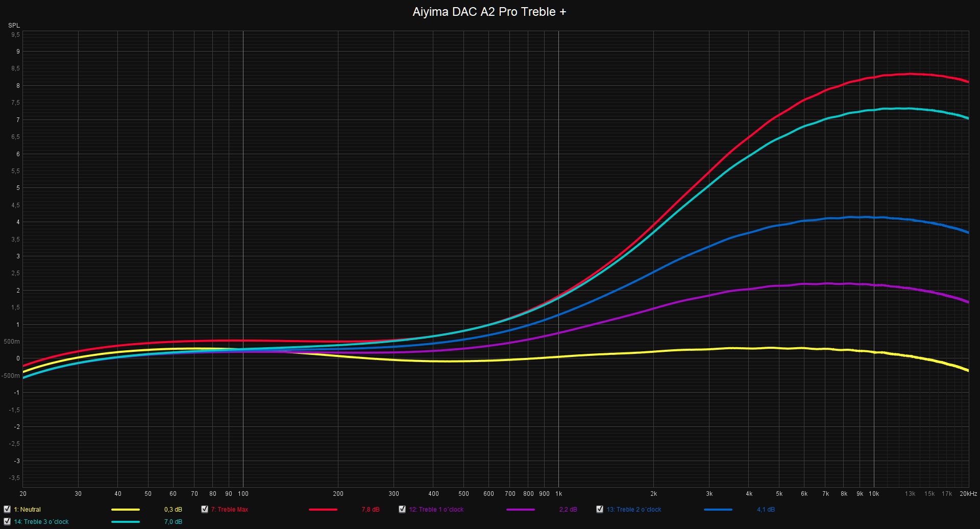Click the graph title Aiyima DAC A2 Pro Treble +
This screenshot has height=529, width=980.
[489, 12]
